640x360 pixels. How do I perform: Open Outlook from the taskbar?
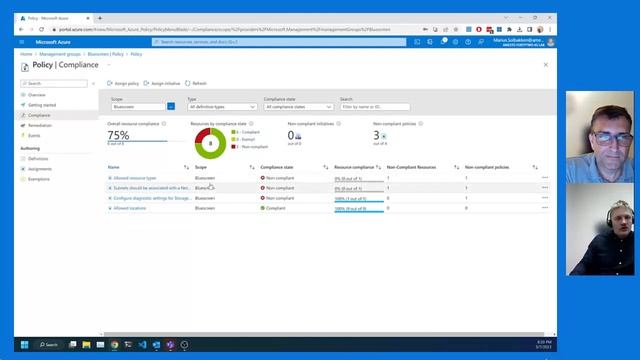coord(156,344)
